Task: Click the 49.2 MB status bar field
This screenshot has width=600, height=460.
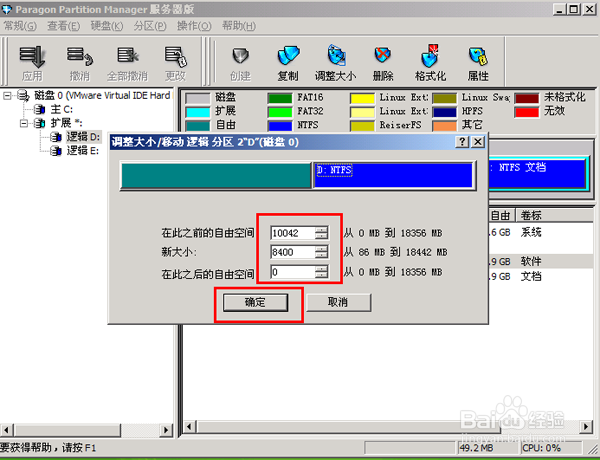Action: coord(489,448)
